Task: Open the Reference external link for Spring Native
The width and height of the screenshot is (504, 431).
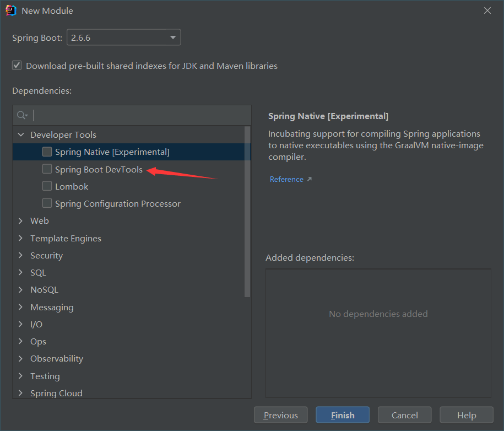Action: tap(286, 179)
